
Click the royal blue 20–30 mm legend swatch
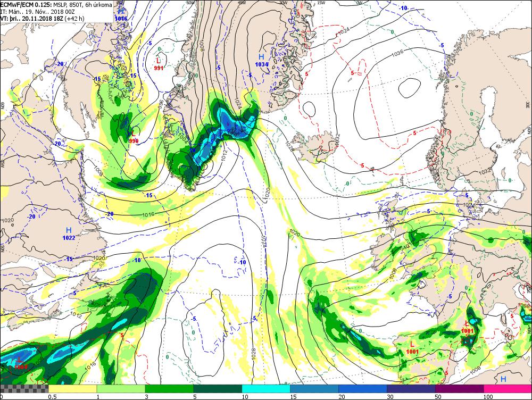point(363,388)
